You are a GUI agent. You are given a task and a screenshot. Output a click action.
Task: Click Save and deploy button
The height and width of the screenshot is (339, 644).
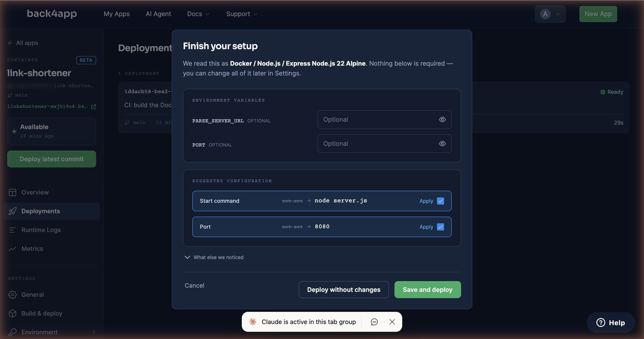click(x=427, y=290)
